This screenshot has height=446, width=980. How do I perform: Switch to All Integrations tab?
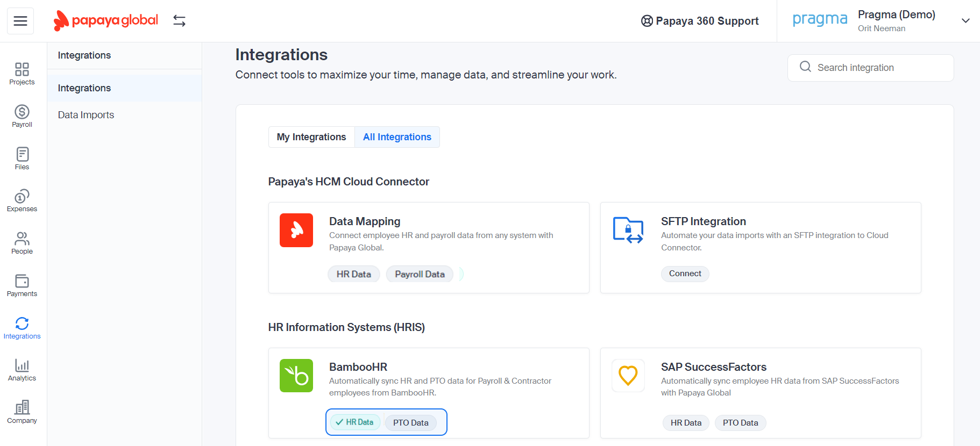(397, 137)
